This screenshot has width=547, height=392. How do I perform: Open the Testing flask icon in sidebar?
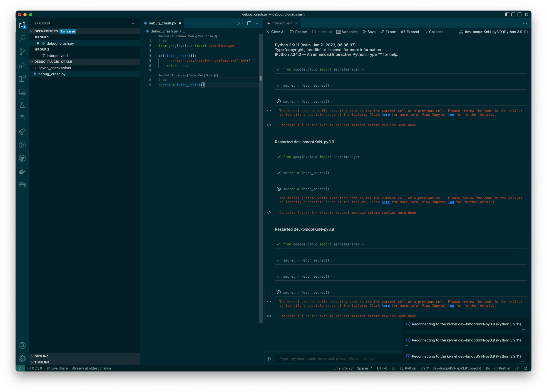(x=22, y=105)
